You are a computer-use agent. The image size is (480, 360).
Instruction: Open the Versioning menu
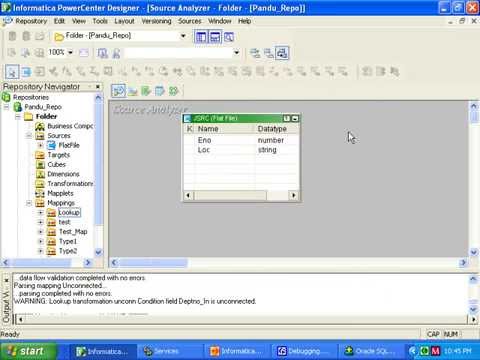[x=156, y=21]
